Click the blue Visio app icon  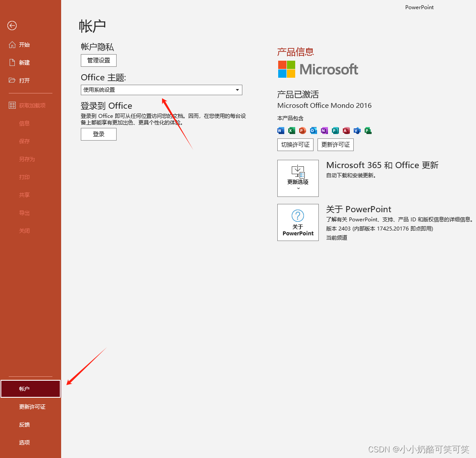(357, 131)
